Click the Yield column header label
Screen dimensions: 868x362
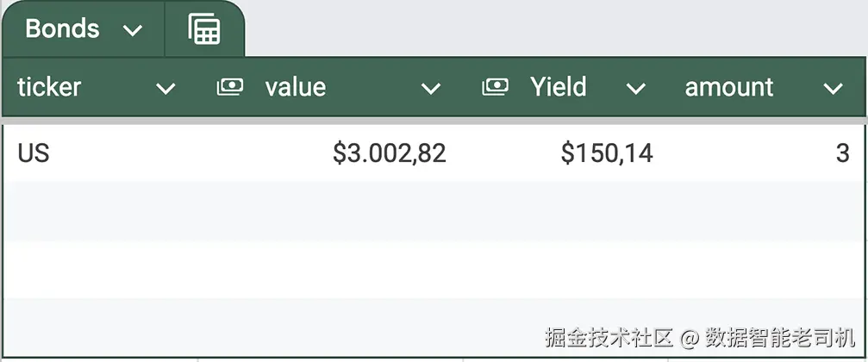(558, 87)
